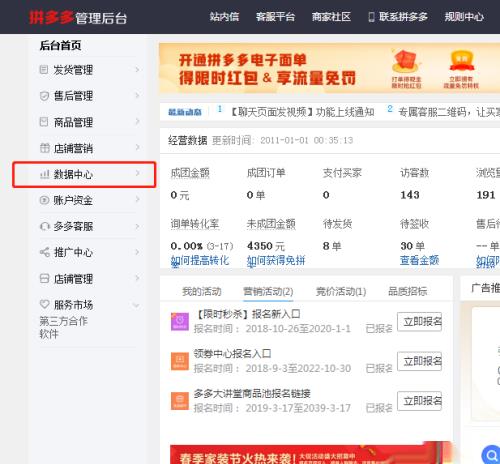
Task: Click the 售后管理 shield icon
Action: [44, 96]
